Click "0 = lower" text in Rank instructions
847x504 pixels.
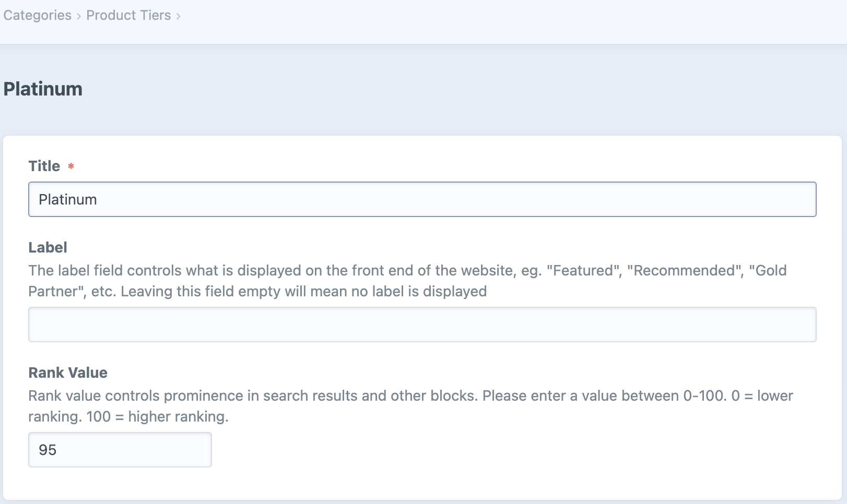tap(762, 395)
